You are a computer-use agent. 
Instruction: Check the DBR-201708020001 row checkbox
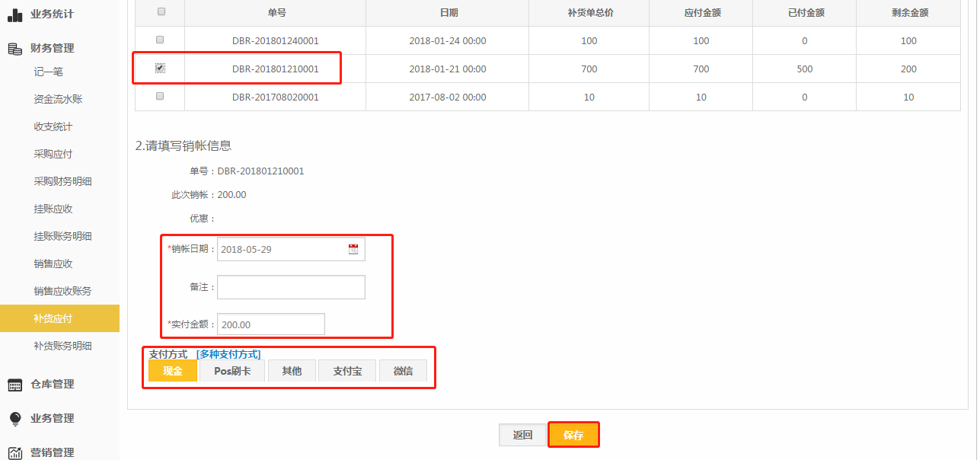click(160, 96)
